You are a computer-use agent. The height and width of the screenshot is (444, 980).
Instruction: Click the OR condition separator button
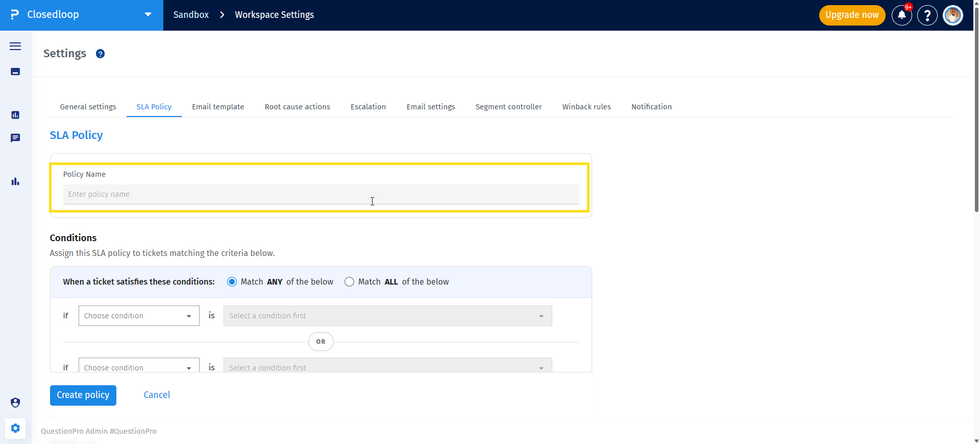coord(321,342)
